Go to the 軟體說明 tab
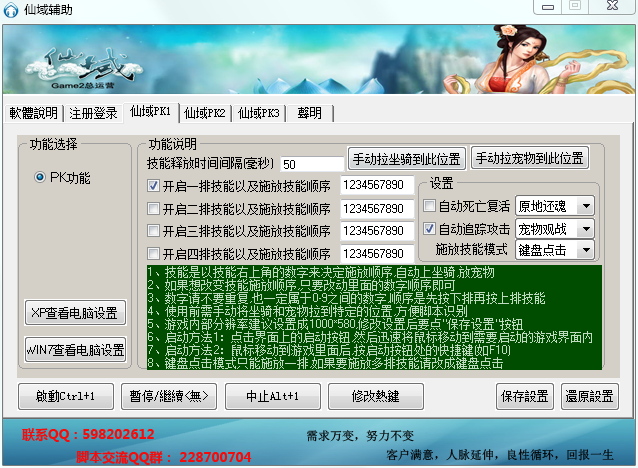The height and width of the screenshot is (468, 638). point(33,113)
